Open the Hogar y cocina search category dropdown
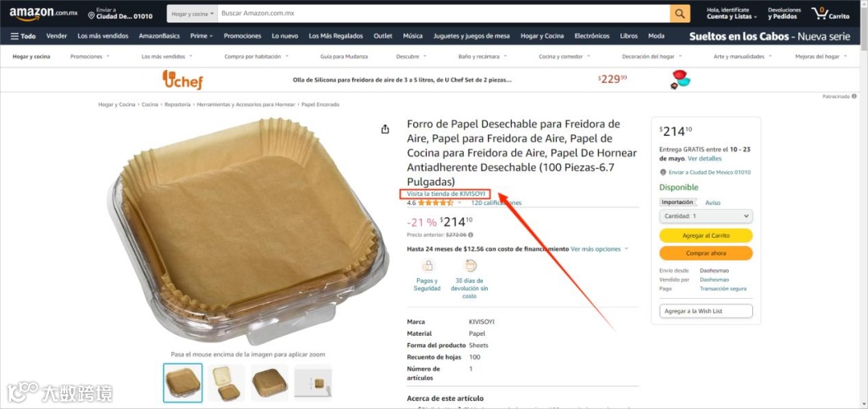 coord(192,14)
